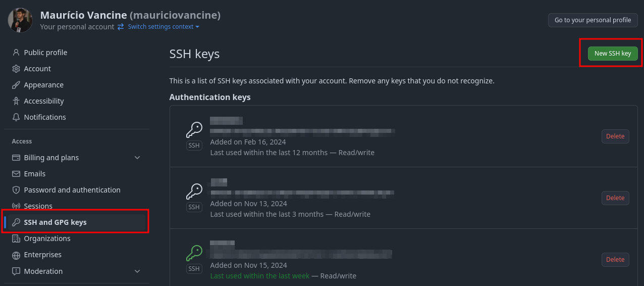644x286 pixels.
Task: Click the user profile avatar picture
Action: pos(20,20)
